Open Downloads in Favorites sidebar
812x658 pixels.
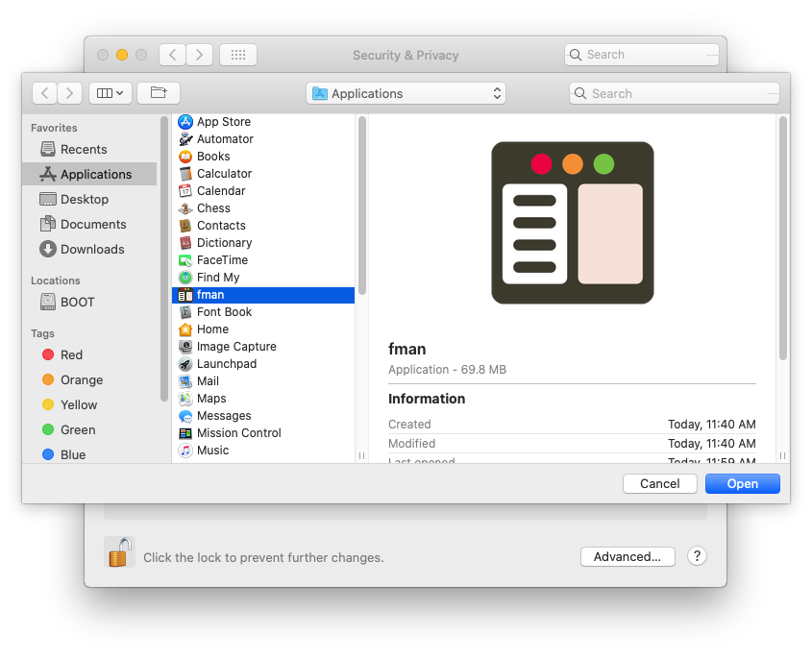(89, 249)
